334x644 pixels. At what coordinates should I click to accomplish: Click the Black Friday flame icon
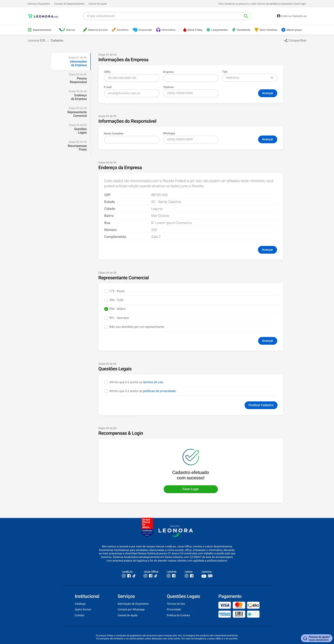[185, 30]
